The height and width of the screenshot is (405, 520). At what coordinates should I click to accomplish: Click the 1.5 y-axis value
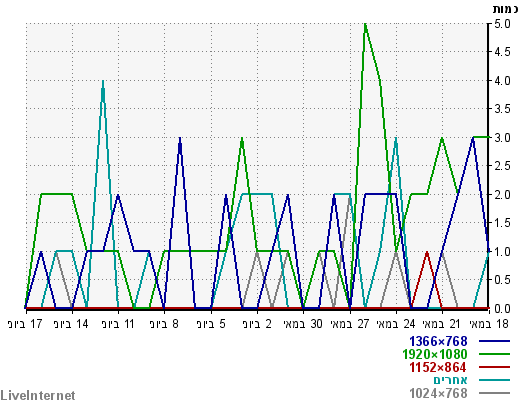click(502, 223)
